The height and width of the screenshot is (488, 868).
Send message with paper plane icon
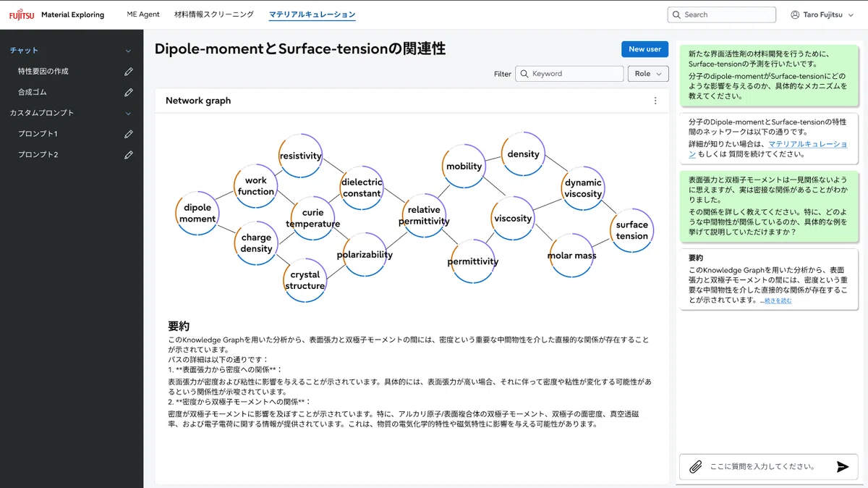(842, 467)
